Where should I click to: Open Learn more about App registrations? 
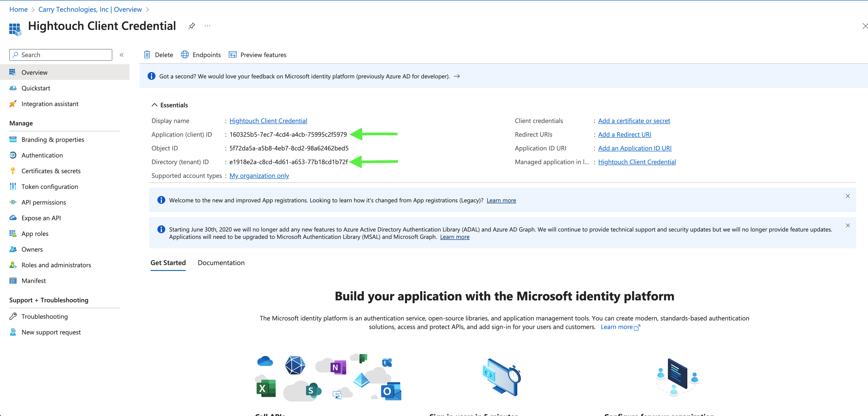501,200
